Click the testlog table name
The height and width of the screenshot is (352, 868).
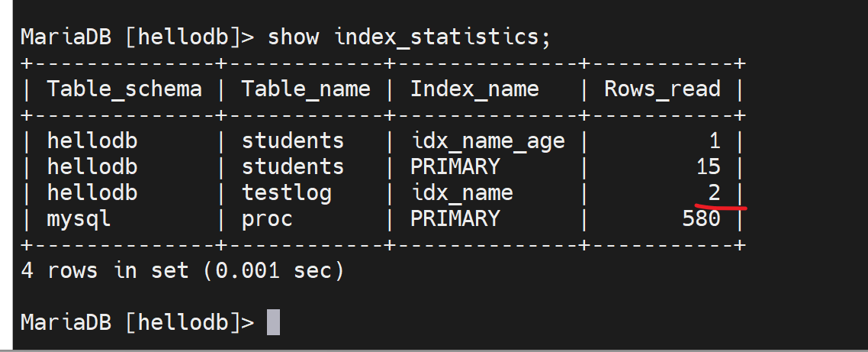(287, 192)
